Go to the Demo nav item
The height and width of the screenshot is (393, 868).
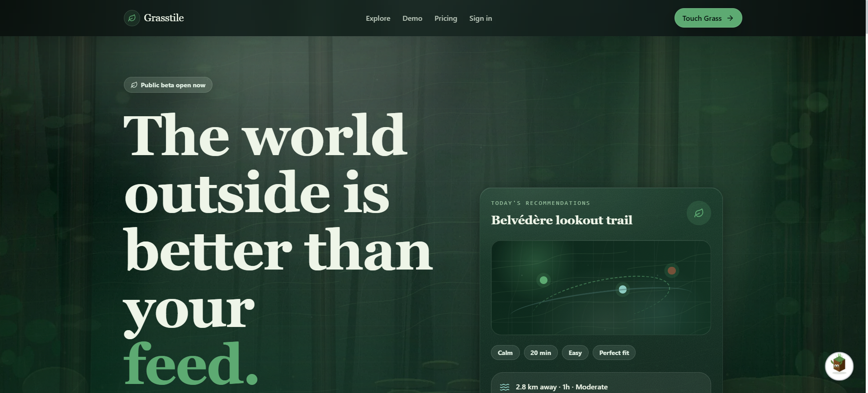(x=412, y=19)
